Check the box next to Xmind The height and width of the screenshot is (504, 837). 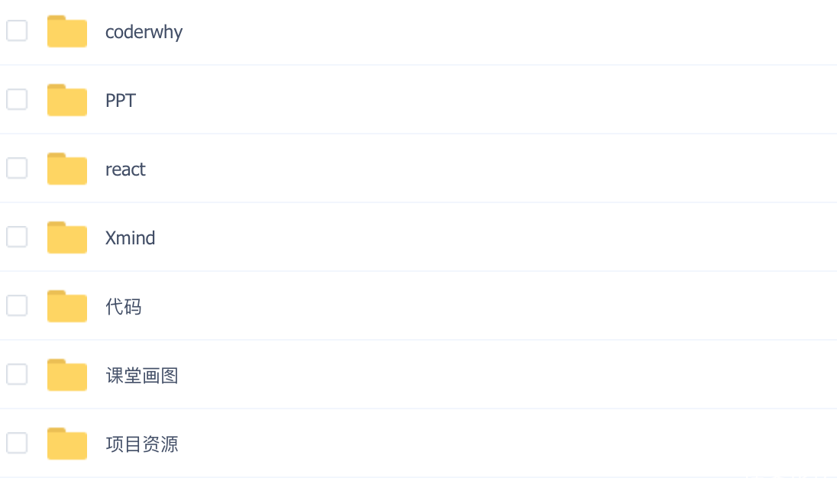[17, 237]
